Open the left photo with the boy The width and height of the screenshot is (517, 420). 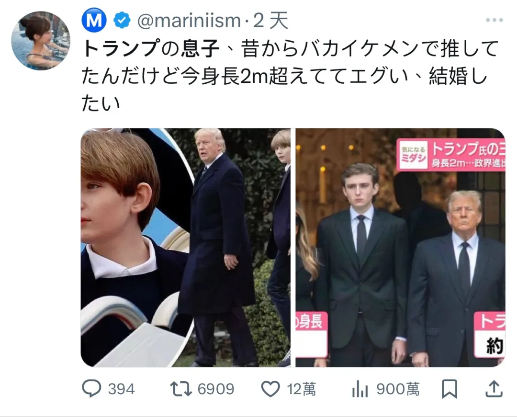point(185,247)
